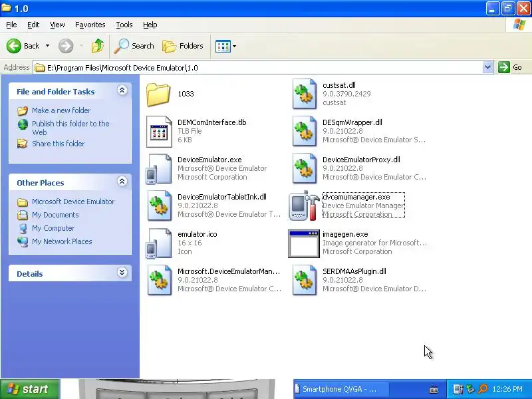Select the emulator.ico file icon
This screenshot has width=532, height=399.
[x=158, y=243]
